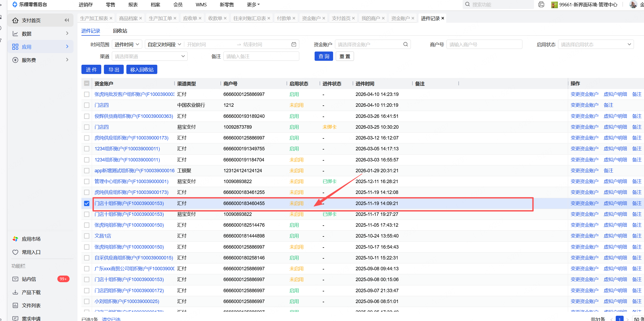Click the printer icon in top bar
Viewport: 644px width, 321px height.
pyautogui.click(x=541, y=4)
